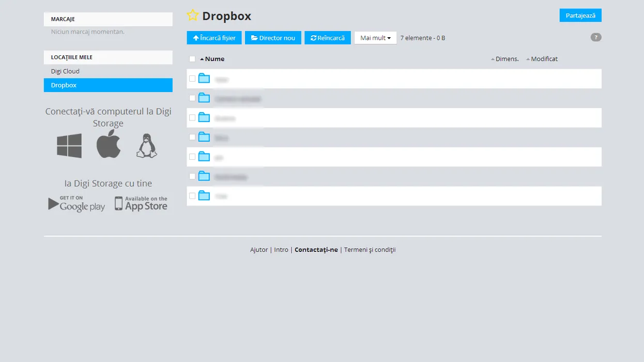Expand the Mai mult dropdown
This screenshot has width=644, height=362.
[375, 38]
